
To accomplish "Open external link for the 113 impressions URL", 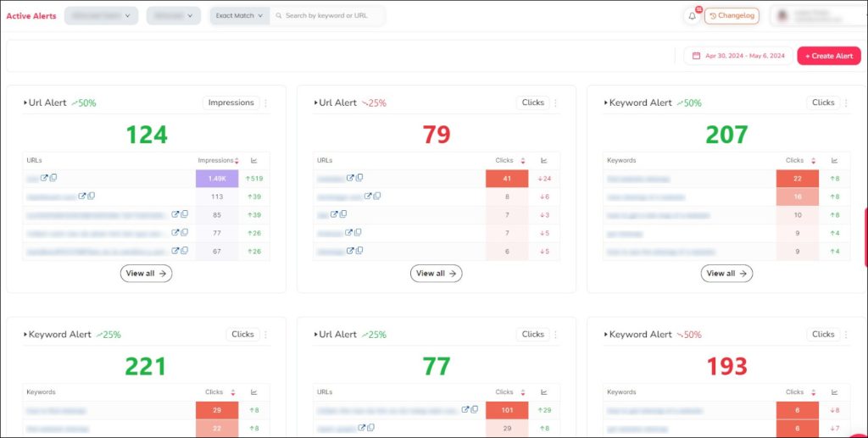I will click(x=82, y=196).
